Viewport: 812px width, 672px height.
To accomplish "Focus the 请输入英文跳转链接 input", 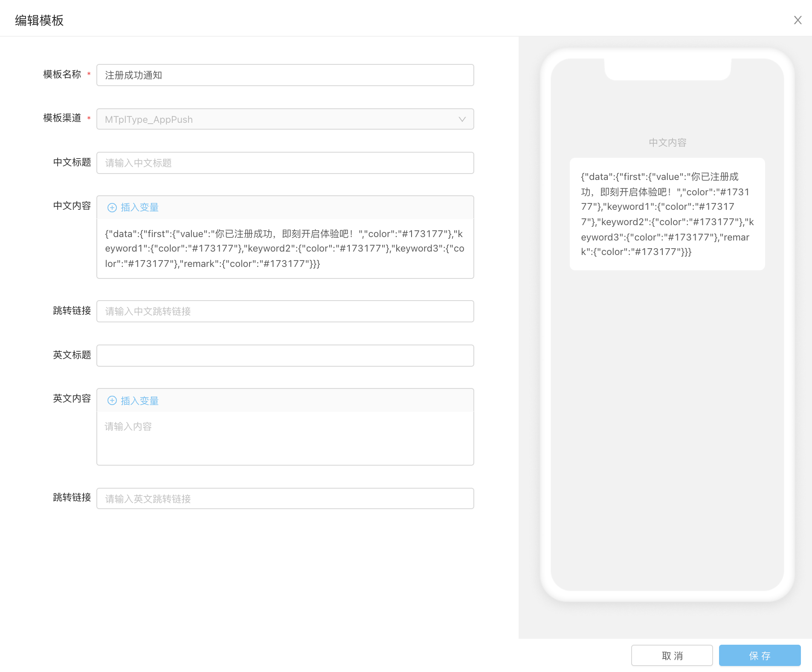I will (x=285, y=498).
